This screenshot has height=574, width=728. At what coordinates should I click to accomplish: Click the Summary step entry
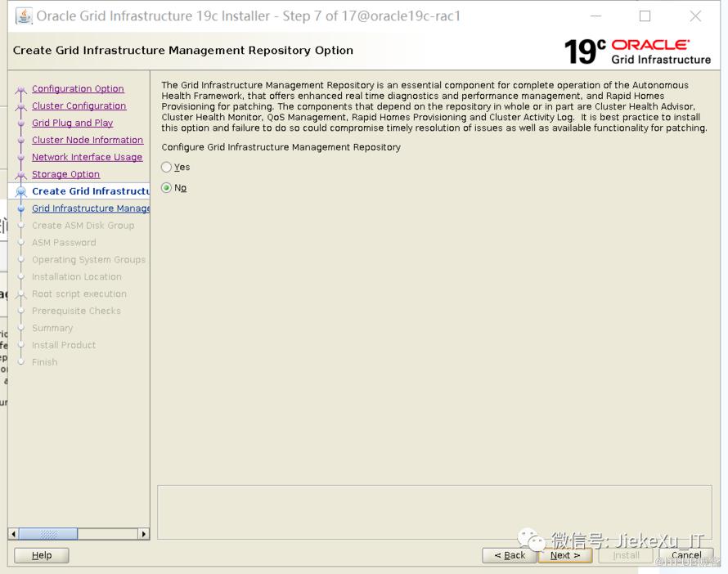[x=52, y=328]
